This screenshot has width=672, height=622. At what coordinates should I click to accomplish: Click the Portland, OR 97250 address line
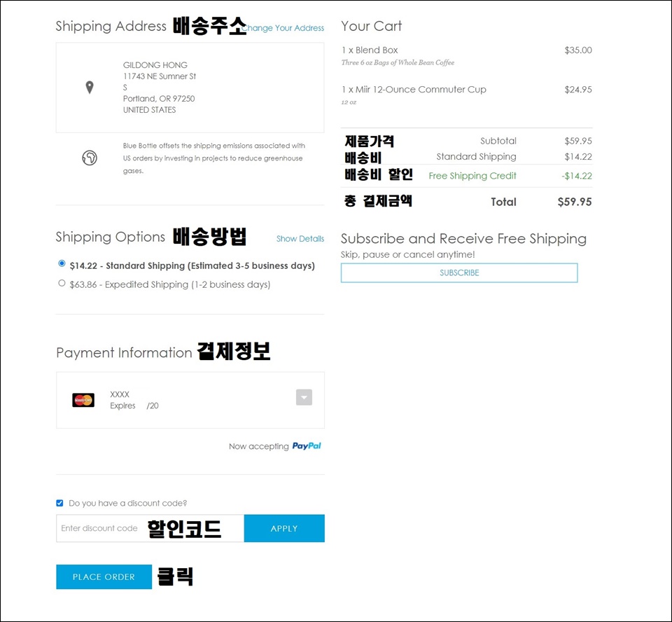[x=159, y=99]
